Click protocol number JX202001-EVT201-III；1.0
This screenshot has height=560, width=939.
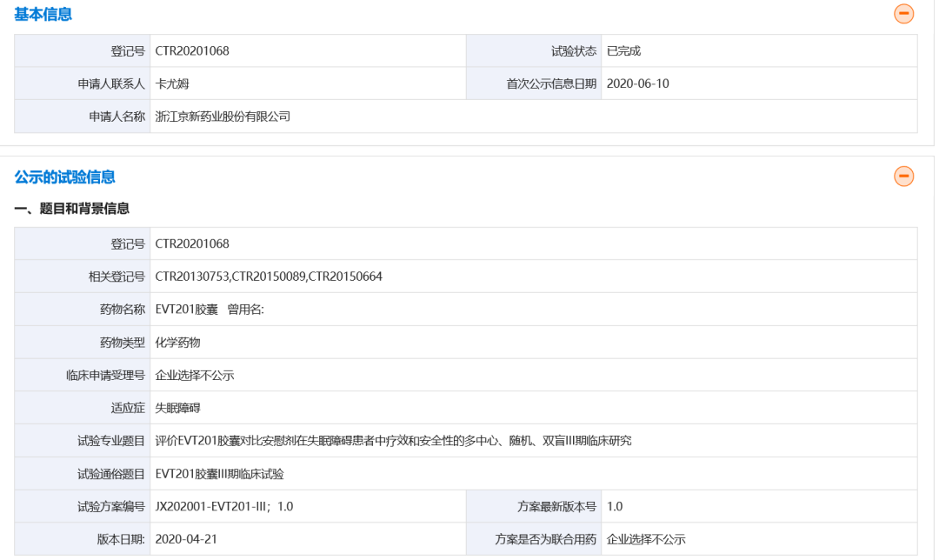pyautogui.click(x=224, y=507)
